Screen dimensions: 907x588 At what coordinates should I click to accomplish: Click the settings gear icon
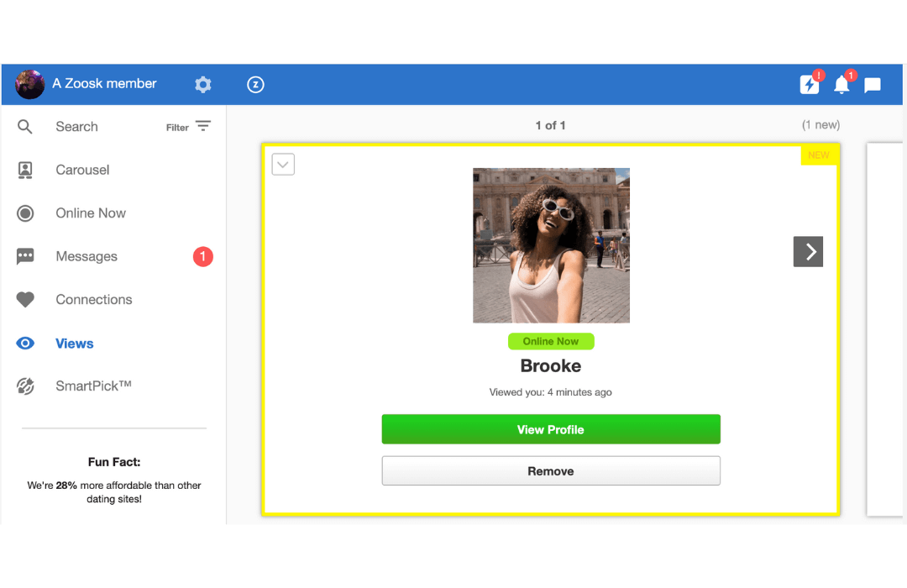[x=203, y=84]
